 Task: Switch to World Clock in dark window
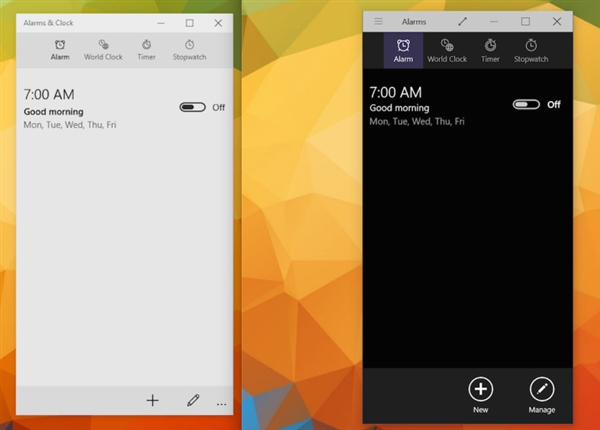tap(447, 50)
